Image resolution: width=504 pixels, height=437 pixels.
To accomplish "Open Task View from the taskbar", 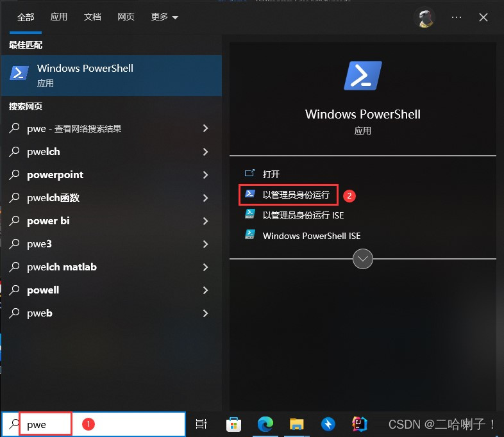I will [201, 424].
